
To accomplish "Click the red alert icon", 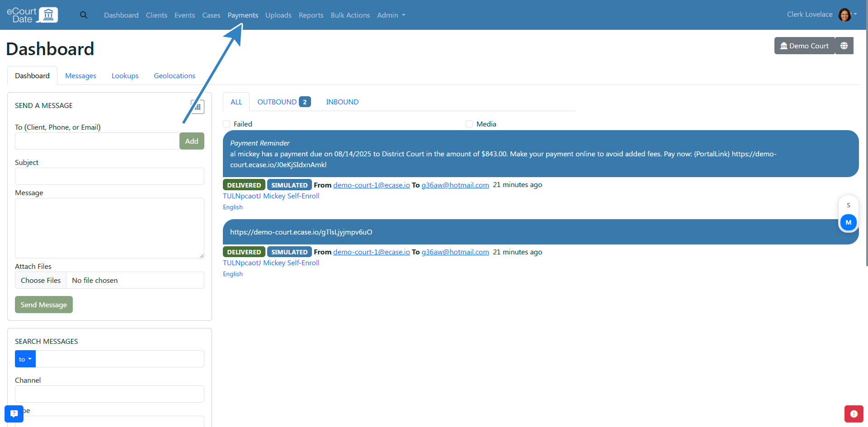I will [854, 413].
